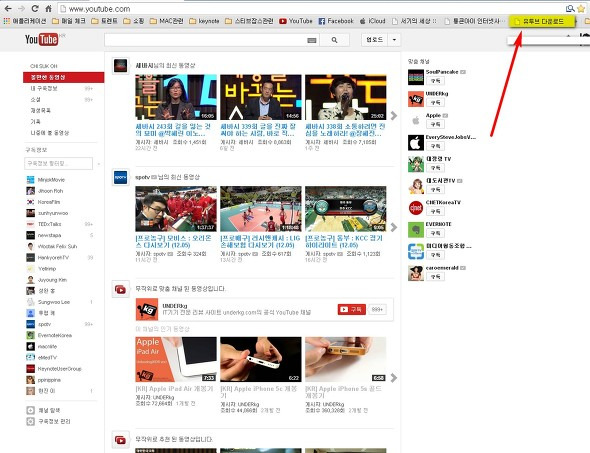Play the volleyball match thumbnail
The width and height of the screenshot is (590, 453).
(261, 209)
